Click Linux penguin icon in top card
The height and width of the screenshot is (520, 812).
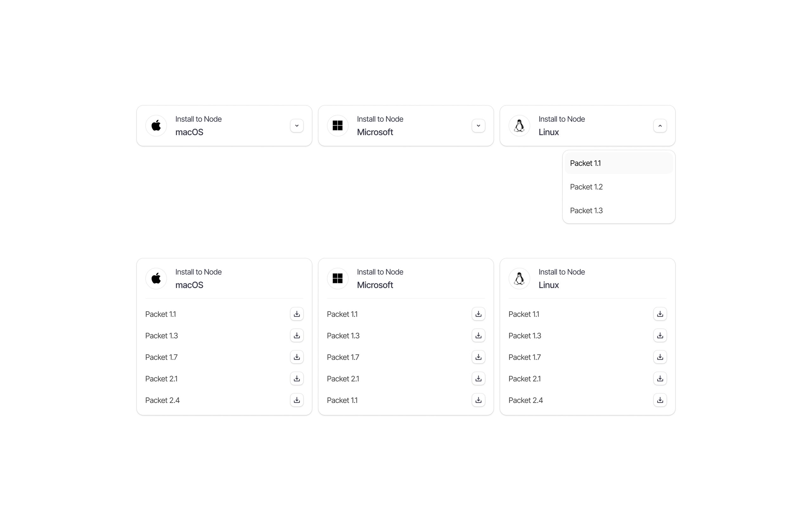519,126
